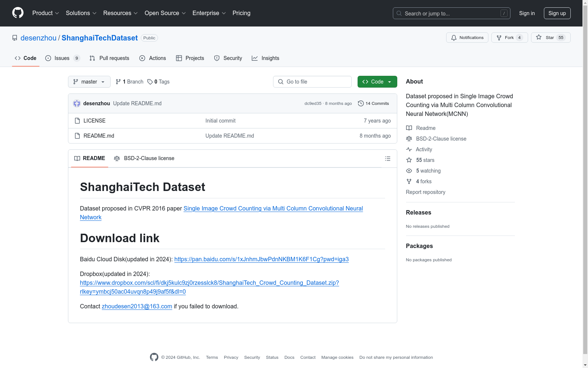Open the Insights tab
The image size is (588, 368).
tap(266, 58)
